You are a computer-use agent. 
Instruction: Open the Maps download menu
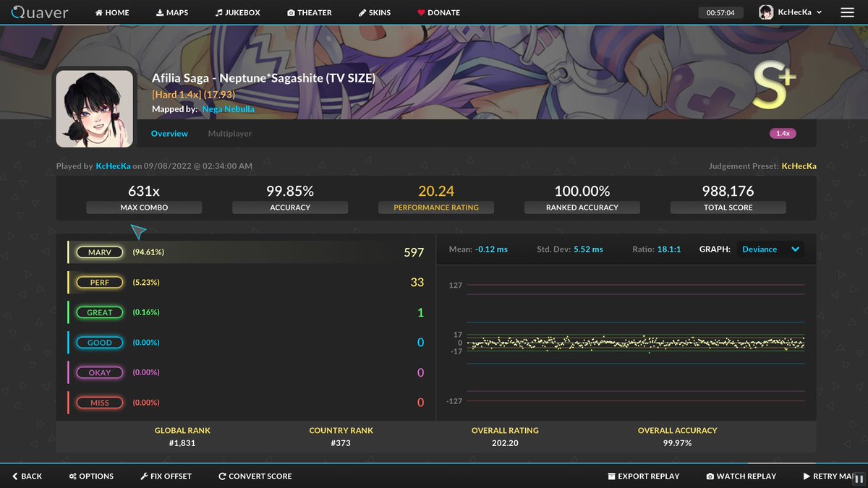[x=172, y=12]
